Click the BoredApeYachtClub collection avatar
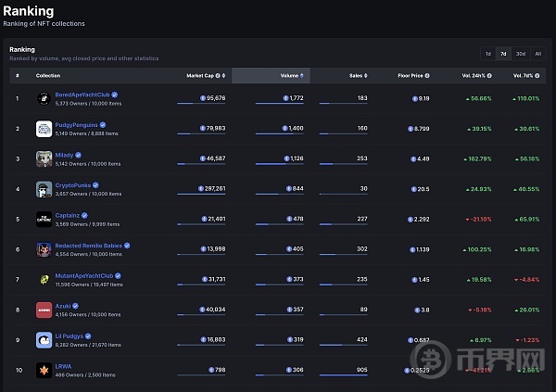Image resolution: width=556 pixels, height=392 pixels. pos(44,98)
